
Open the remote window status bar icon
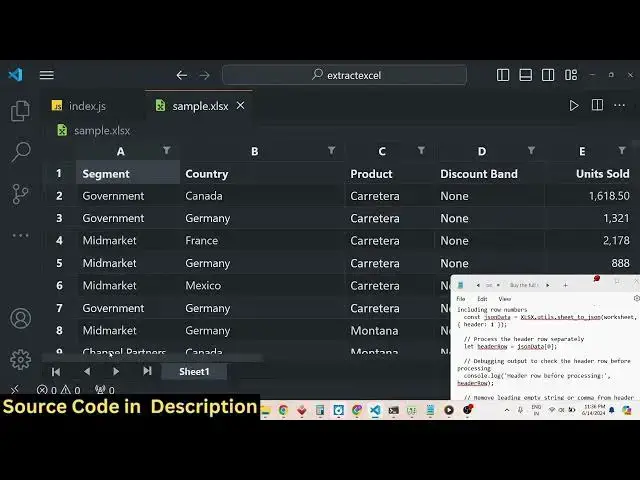[15, 390]
